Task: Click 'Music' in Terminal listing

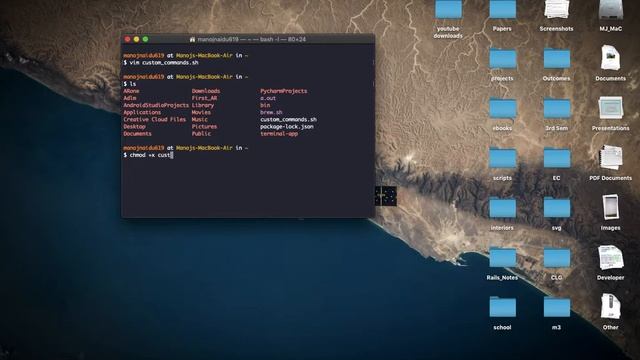Action: (200, 120)
